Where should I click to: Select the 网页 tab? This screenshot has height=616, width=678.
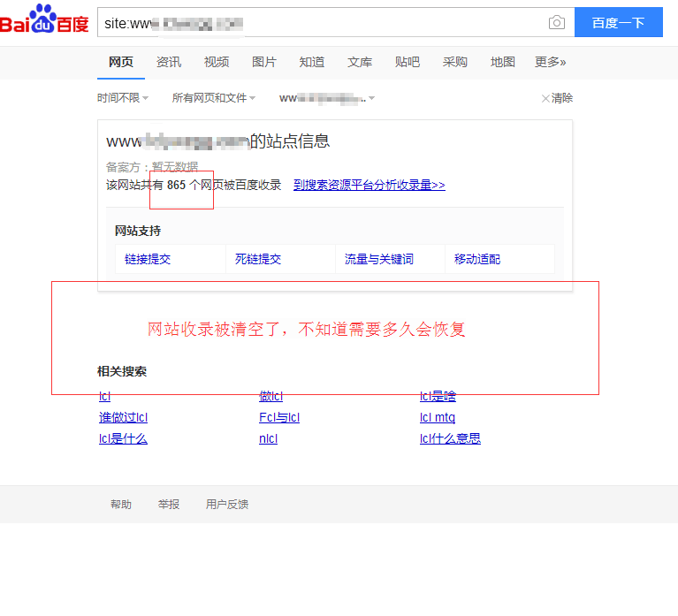[x=121, y=62]
